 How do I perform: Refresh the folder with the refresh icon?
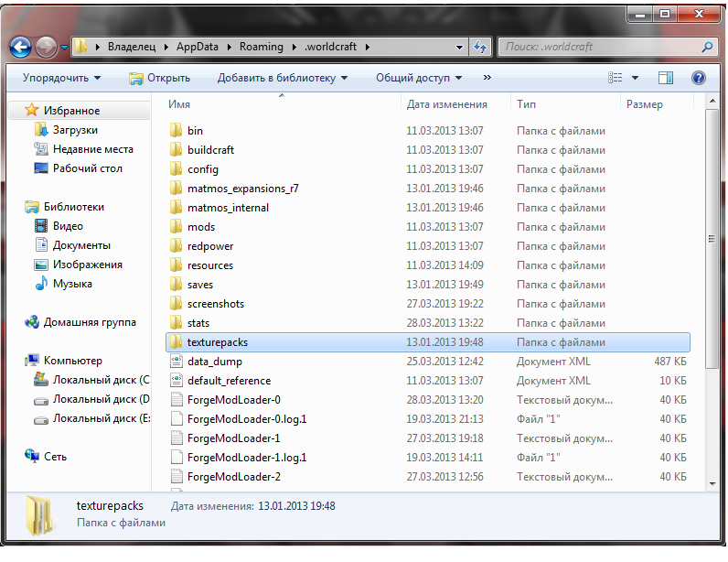pos(480,47)
